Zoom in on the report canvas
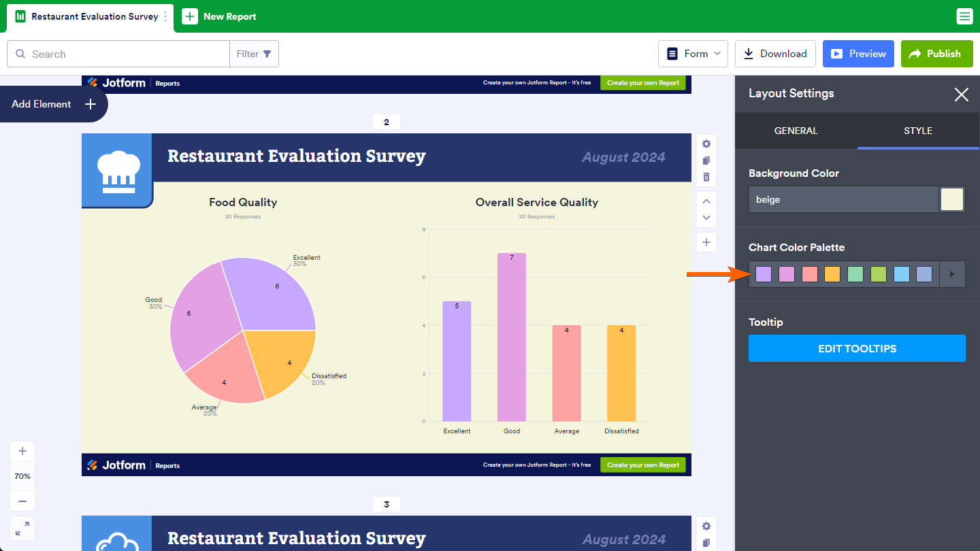The width and height of the screenshot is (980, 551). point(22,451)
